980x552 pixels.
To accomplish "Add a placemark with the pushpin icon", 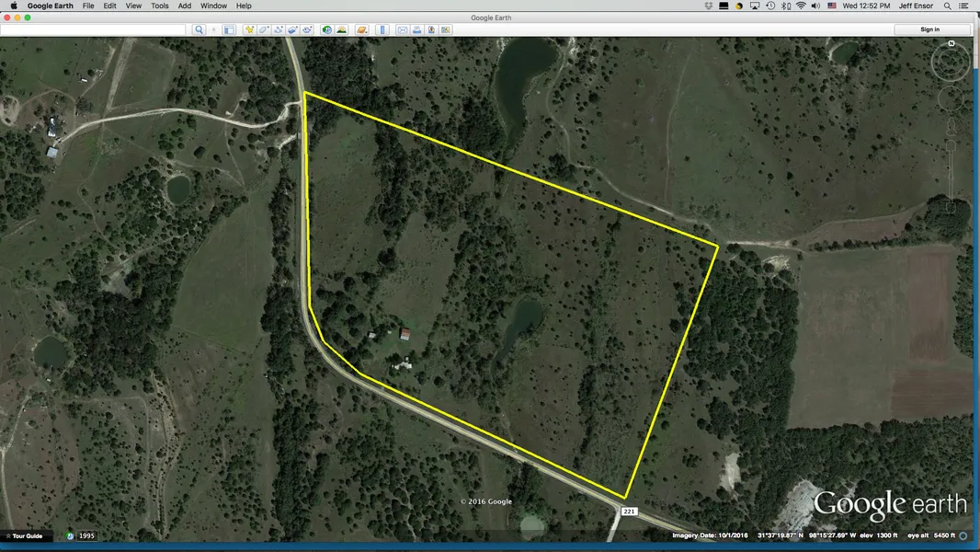I will 249,29.
